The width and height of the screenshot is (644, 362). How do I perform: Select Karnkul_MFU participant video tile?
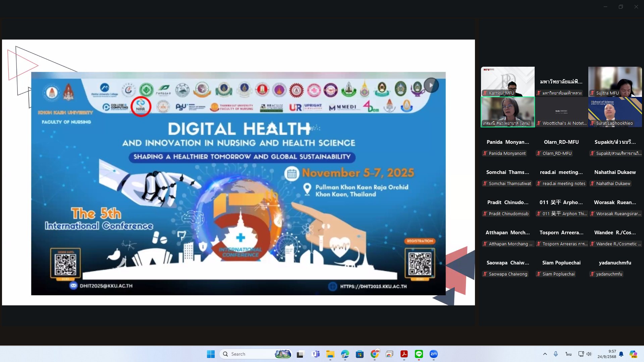(x=507, y=81)
